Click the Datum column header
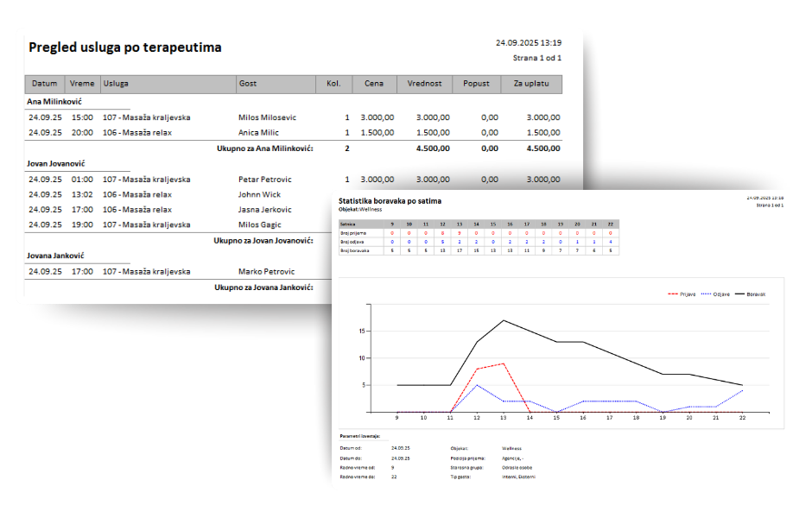 click(x=45, y=84)
